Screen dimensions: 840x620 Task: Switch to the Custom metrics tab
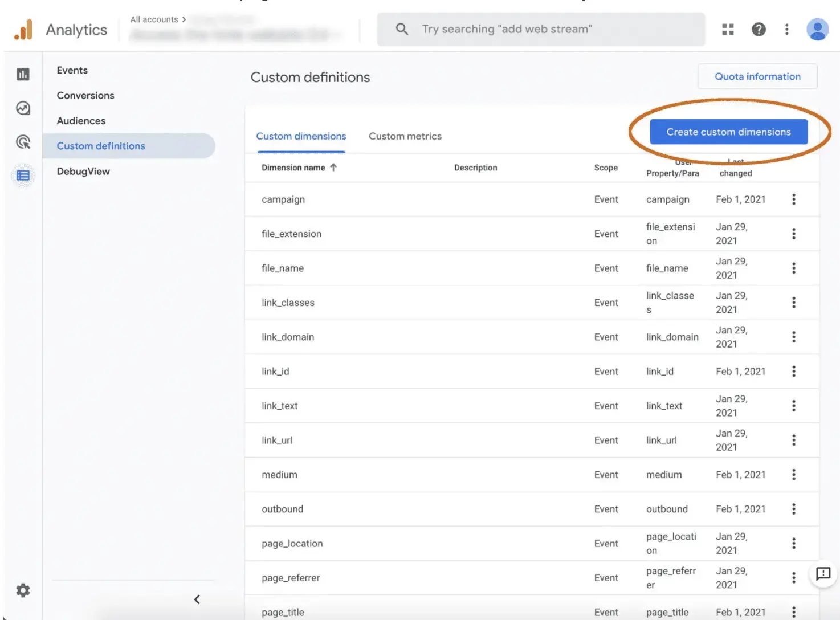(405, 136)
